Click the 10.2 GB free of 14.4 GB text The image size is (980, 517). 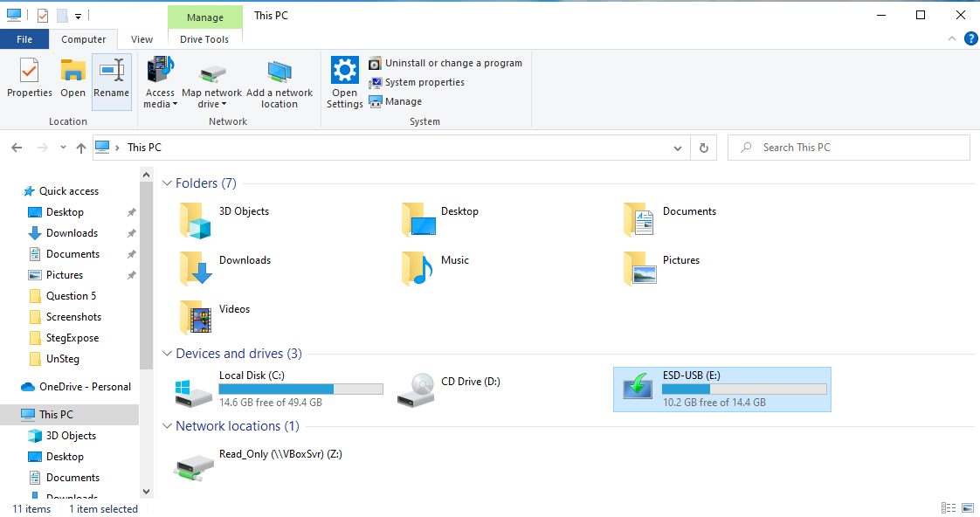coord(714,403)
